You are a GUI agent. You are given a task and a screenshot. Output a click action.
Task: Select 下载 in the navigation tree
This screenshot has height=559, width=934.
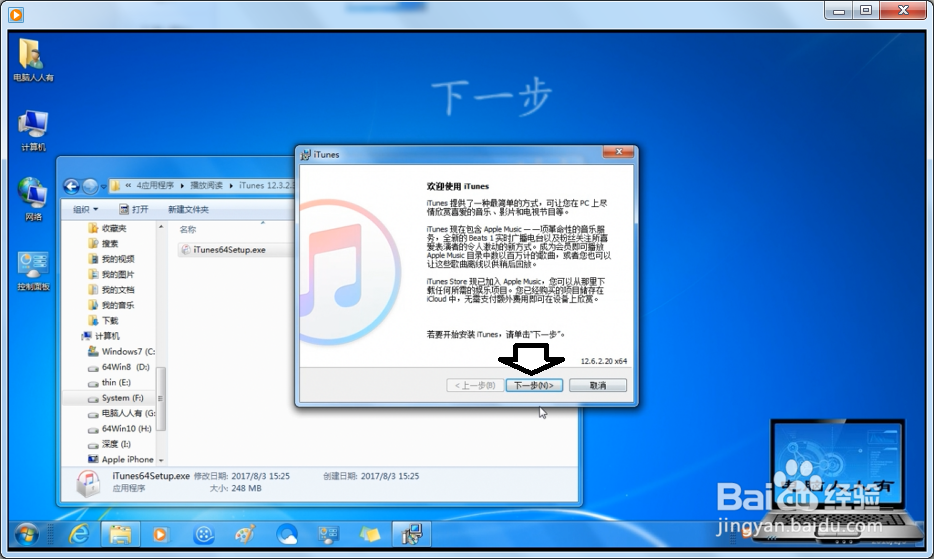pos(104,321)
